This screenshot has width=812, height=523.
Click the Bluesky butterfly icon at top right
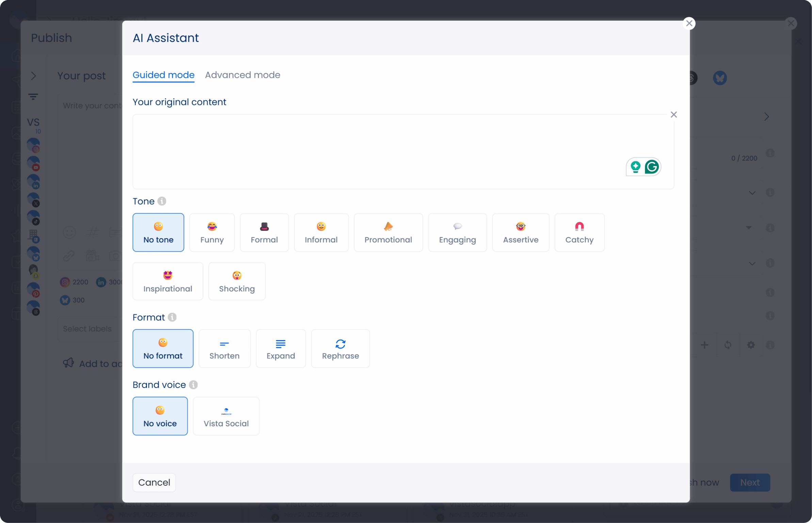click(x=720, y=78)
